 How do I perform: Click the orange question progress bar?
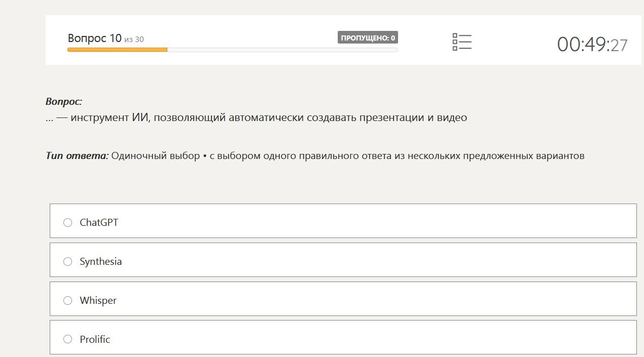[233, 50]
